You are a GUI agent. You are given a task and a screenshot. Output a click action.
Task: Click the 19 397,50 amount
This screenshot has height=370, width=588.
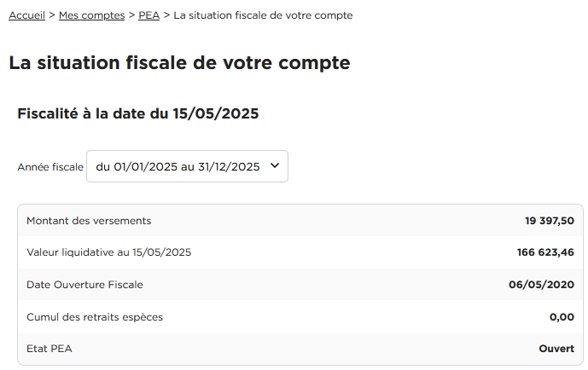pos(549,221)
